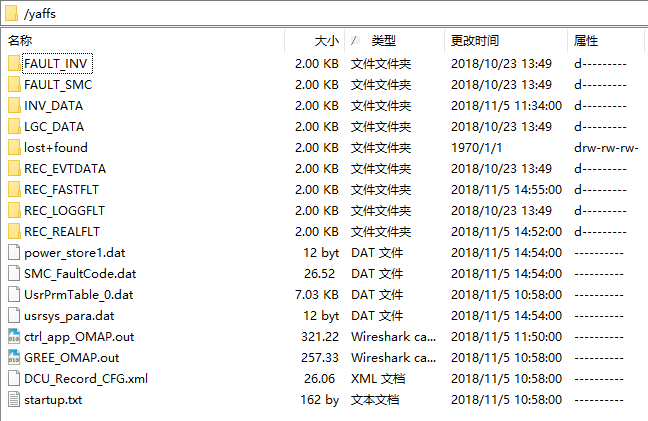Click the DAT 文件 type of UsrPrmTable_0.dat
Viewport: 648px width, 421px height.
click(377, 295)
